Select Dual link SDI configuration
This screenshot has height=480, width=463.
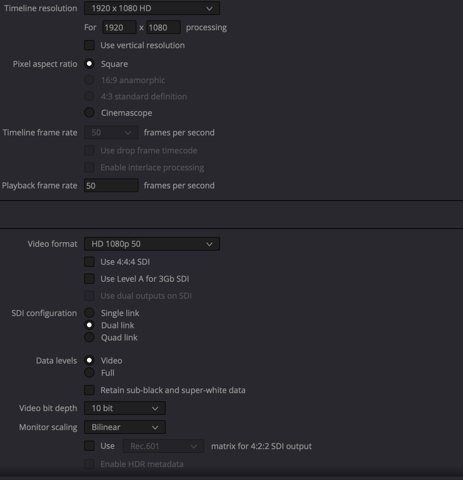pyautogui.click(x=89, y=325)
